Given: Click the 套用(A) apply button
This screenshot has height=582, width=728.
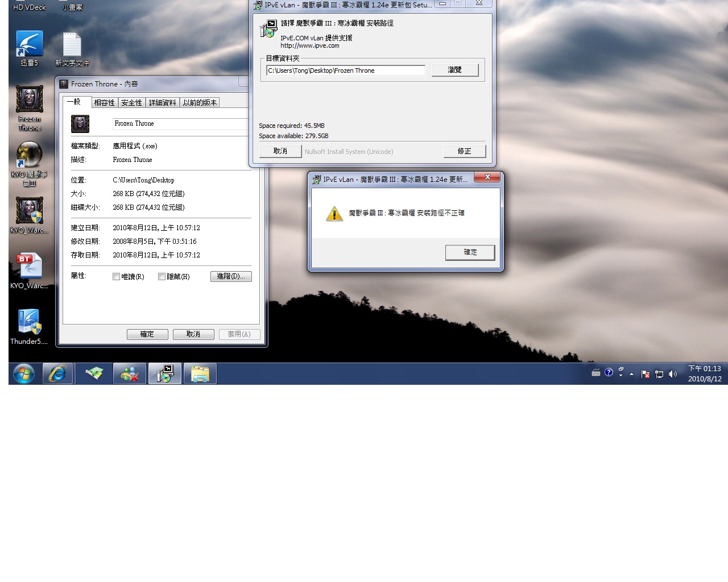Looking at the screenshot, I should pyautogui.click(x=239, y=334).
